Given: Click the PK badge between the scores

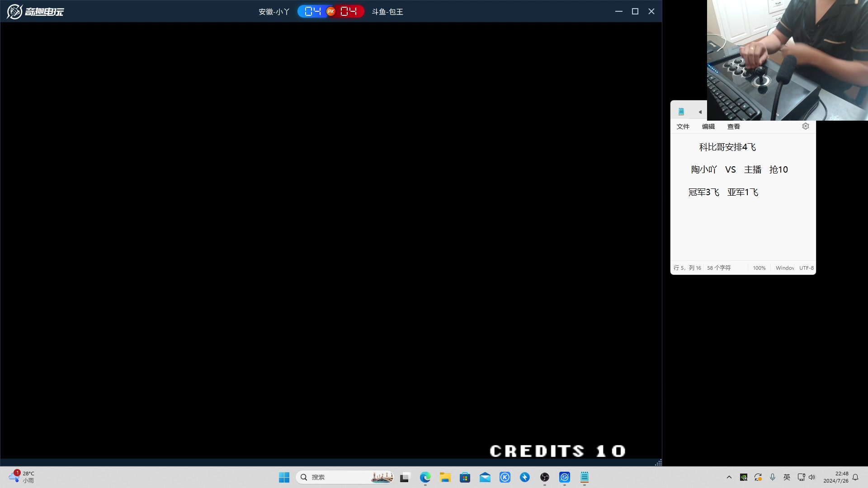Looking at the screenshot, I should point(331,11).
